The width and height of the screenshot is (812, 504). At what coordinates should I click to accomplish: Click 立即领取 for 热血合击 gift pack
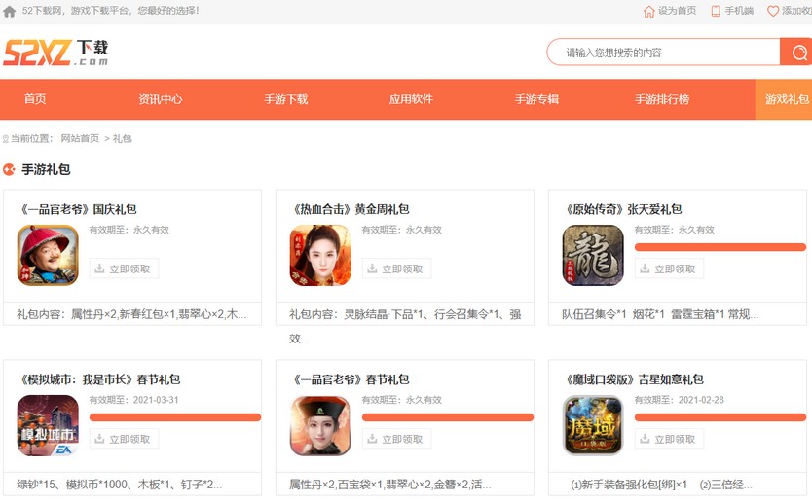click(x=396, y=270)
